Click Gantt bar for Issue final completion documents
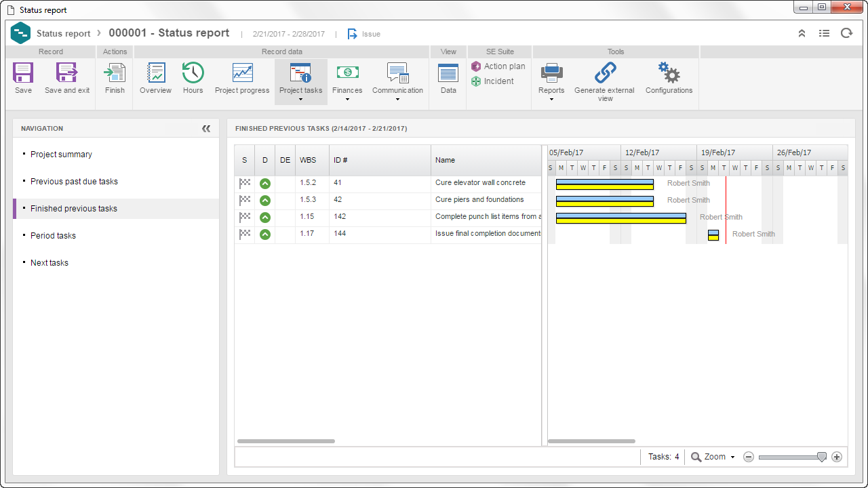 [x=713, y=235]
